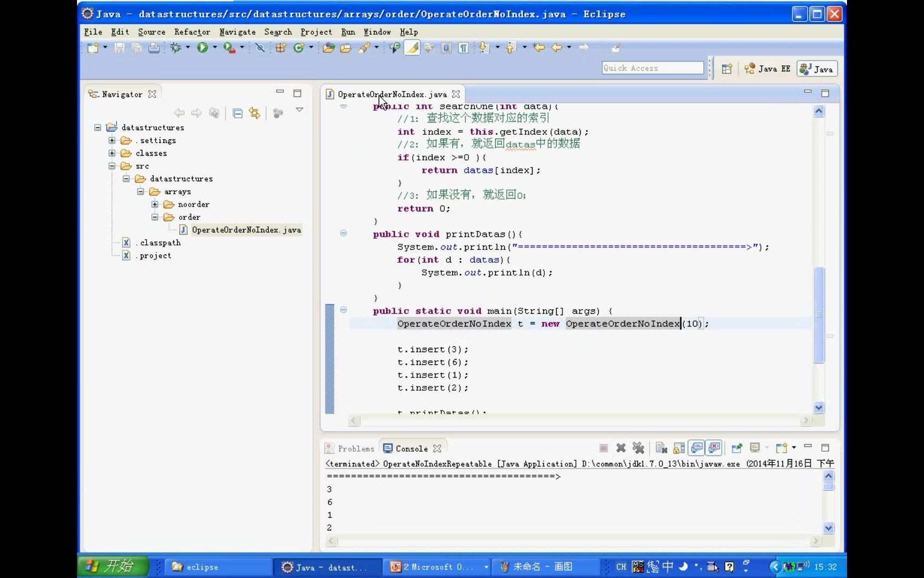Click the New file toolbar icon
The width and height of the screenshot is (924, 578).
pyautogui.click(x=93, y=48)
